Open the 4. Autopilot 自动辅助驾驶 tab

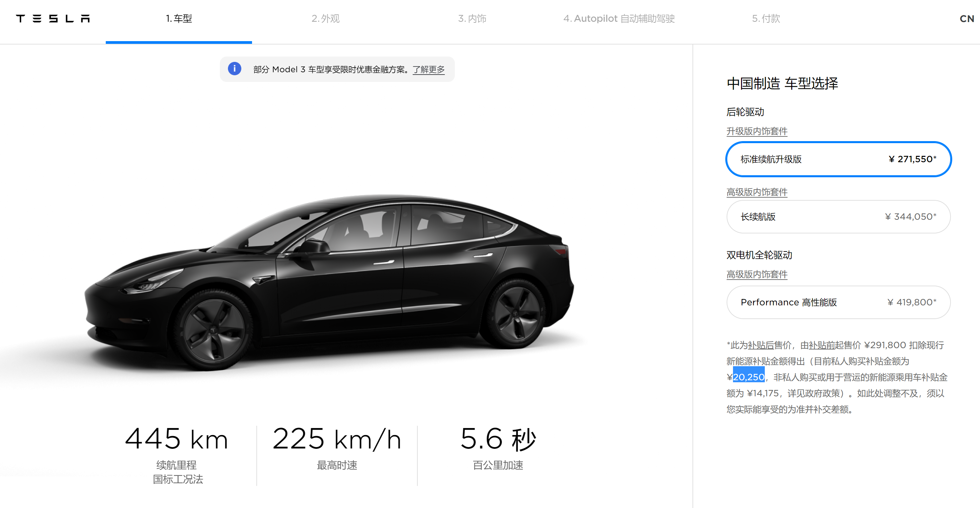(x=619, y=19)
